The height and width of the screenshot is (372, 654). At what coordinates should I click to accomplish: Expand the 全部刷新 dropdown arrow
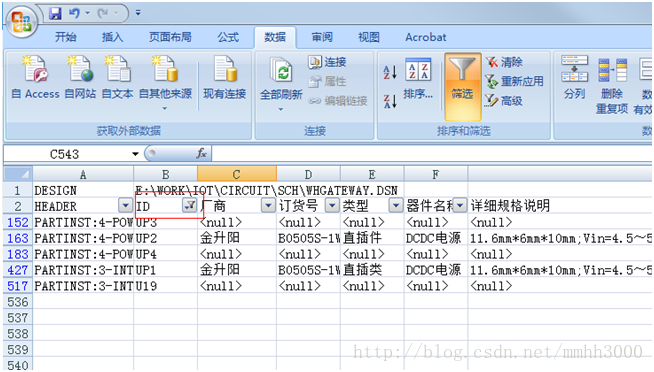281,109
